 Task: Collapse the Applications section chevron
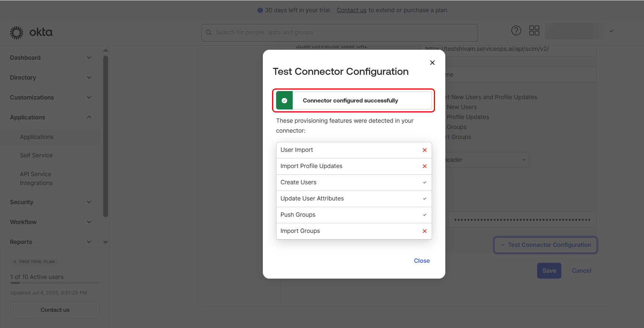point(89,117)
